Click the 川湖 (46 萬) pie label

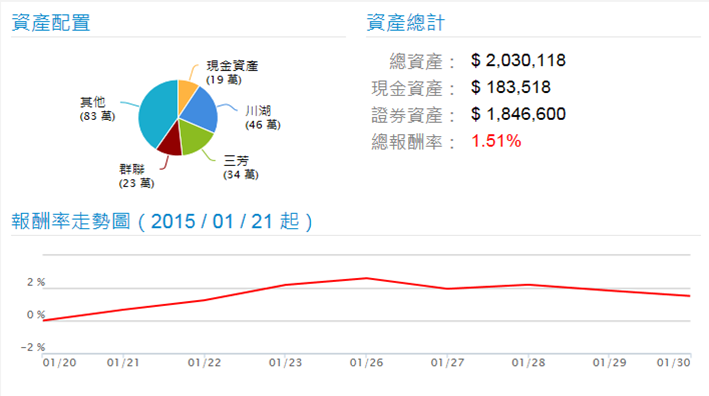(263, 118)
